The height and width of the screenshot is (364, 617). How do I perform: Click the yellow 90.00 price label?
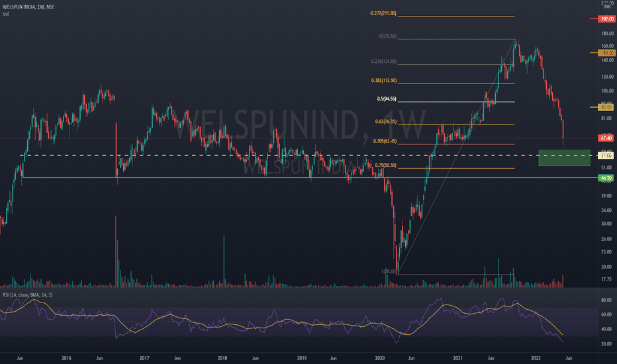coord(606,107)
